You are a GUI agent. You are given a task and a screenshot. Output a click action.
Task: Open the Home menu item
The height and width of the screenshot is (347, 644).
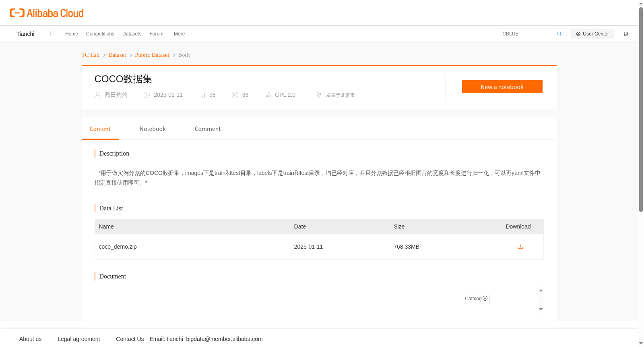[72, 34]
